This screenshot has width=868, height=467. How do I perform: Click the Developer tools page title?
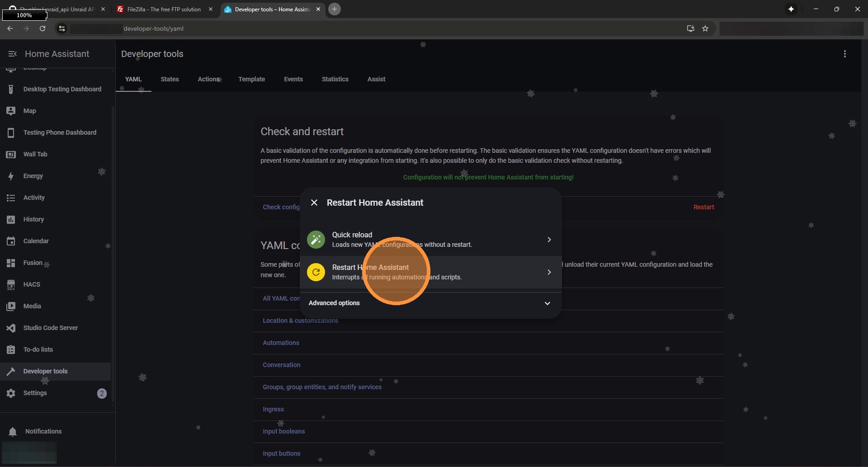click(152, 54)
